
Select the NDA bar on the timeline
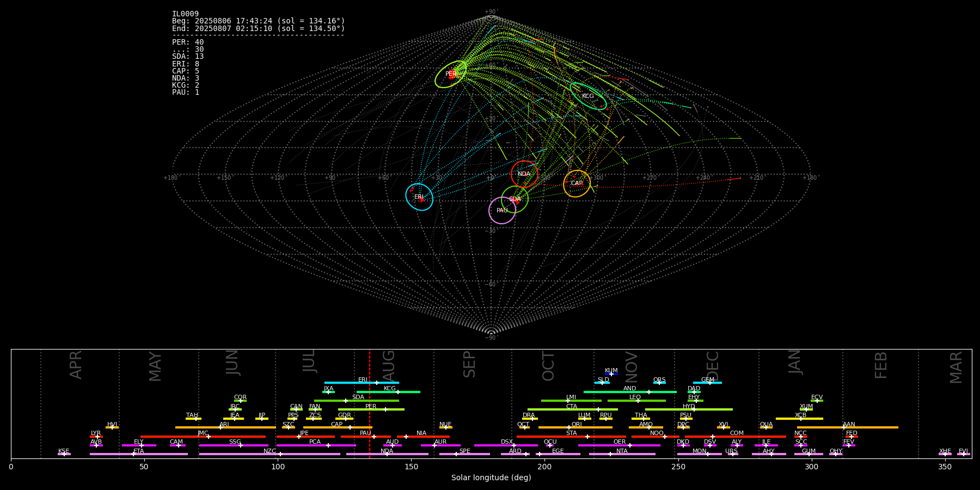[387, 454]
